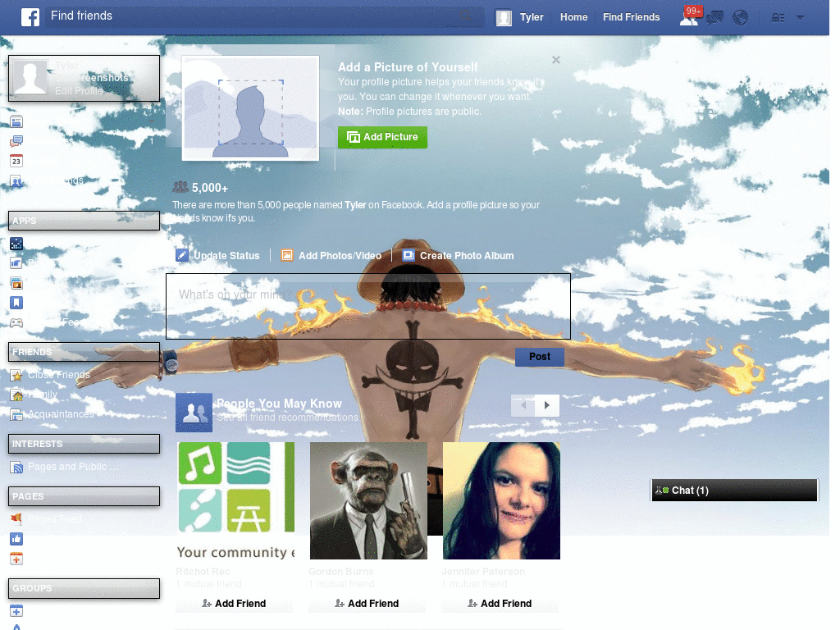
Task: Open privacy shortcuts lock icon
Action: tap(778, 18)
